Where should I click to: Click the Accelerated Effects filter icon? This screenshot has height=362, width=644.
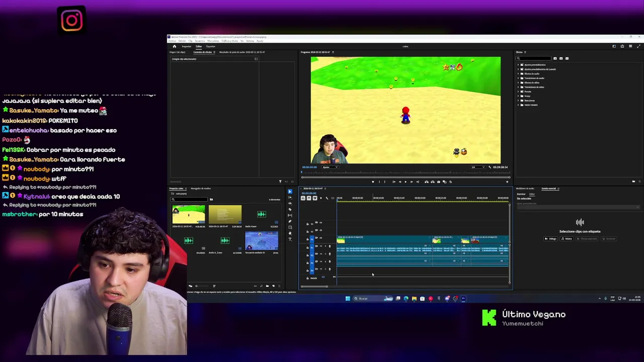pyautogui.click(x=555, y=58)
